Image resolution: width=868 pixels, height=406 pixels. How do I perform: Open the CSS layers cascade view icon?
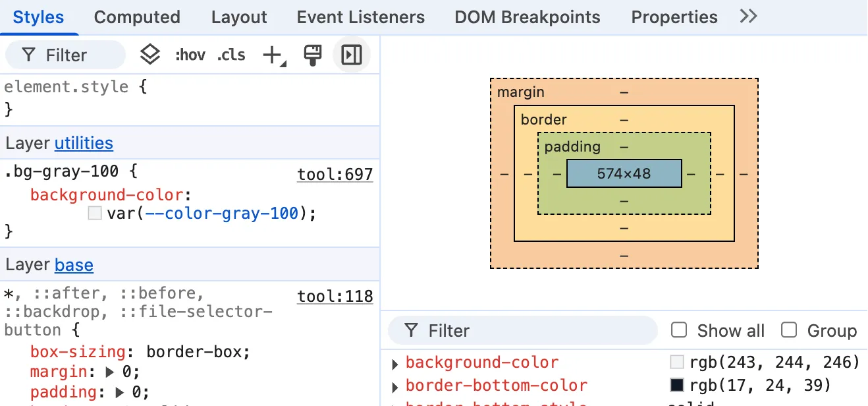150,55
